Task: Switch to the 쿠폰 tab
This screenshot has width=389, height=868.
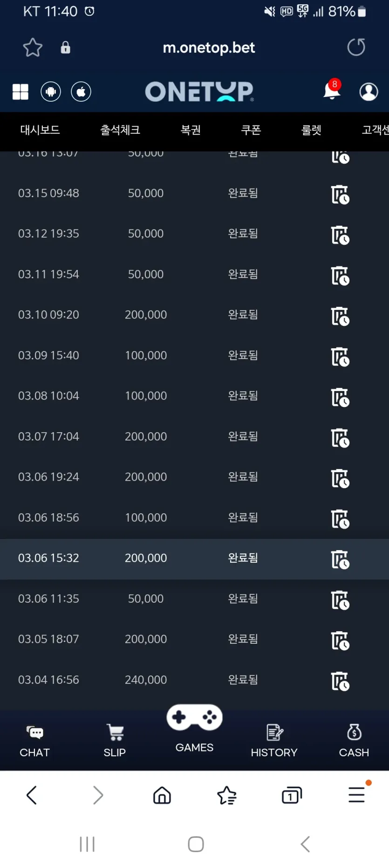Action: pos(251,130)
